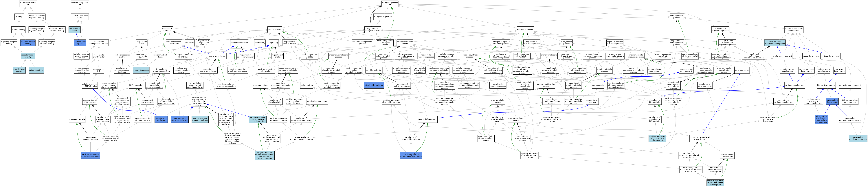
Task: Click "positive regulation of chondrocyte differentiation" node
Action: (657, 138)
